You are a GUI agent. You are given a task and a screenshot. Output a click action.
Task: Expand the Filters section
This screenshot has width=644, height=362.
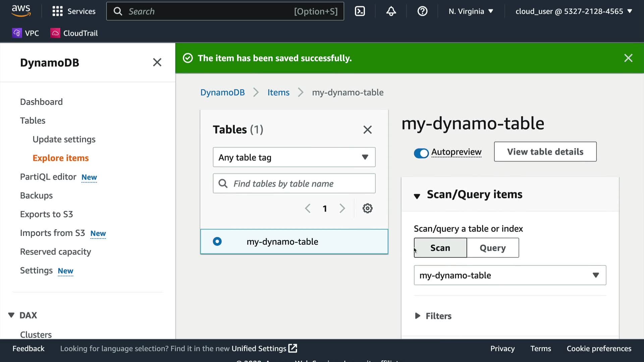tap(433, 316)
